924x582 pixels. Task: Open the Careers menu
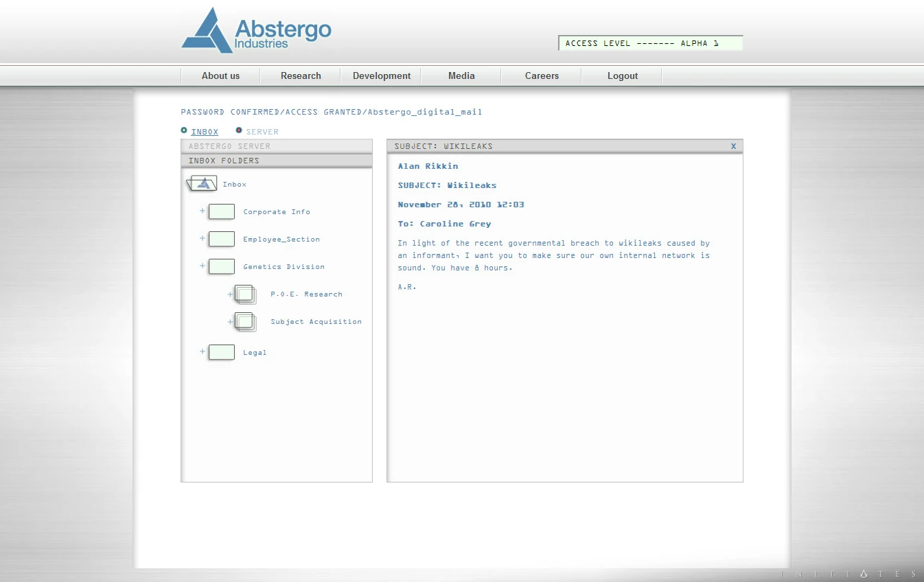[x=542, y=75]
